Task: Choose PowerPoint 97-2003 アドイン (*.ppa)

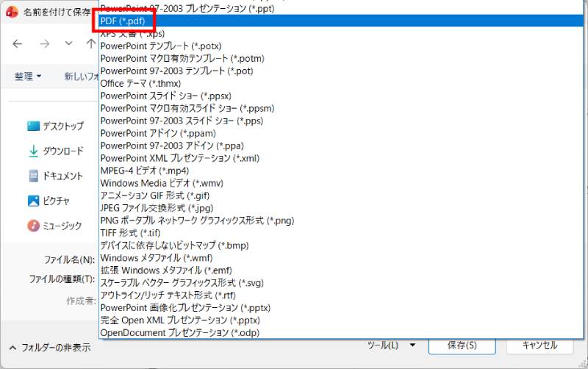Action: pos(341,146)
